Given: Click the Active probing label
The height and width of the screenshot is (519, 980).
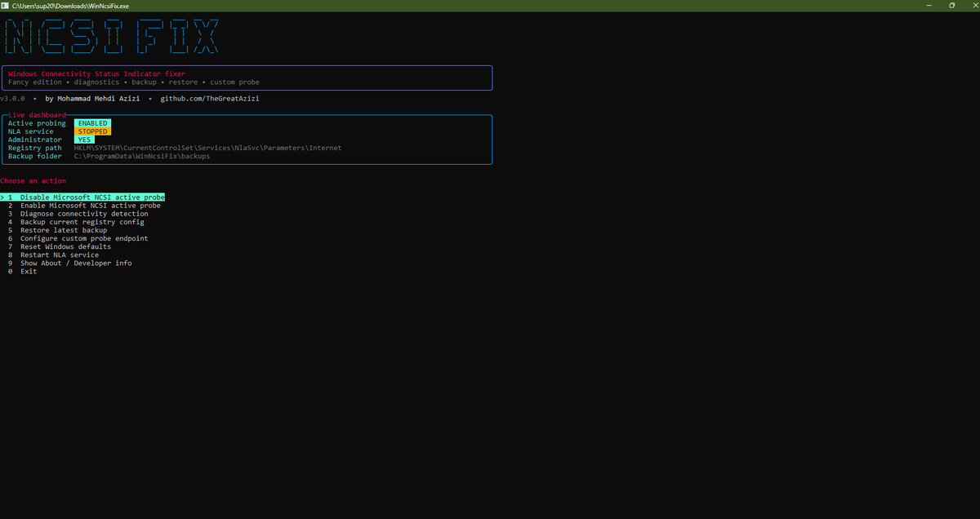Looking at the screenshot, I should pos(37,123).
